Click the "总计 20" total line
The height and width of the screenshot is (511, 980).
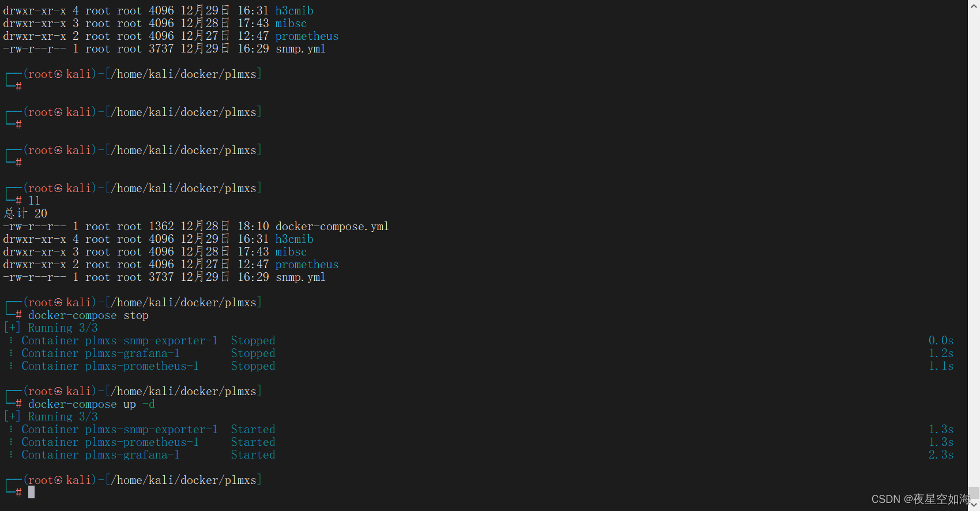(25, 213)
